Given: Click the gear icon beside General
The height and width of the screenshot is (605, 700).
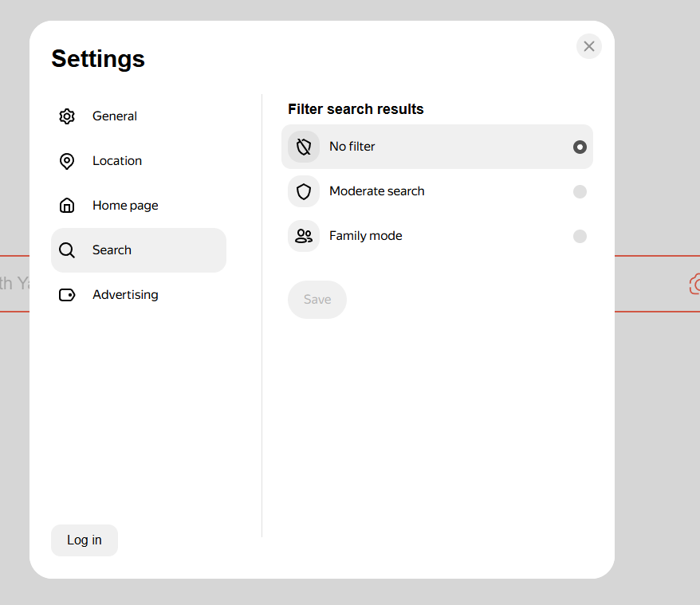Looking at the screenshot, I should pos(67,116).
